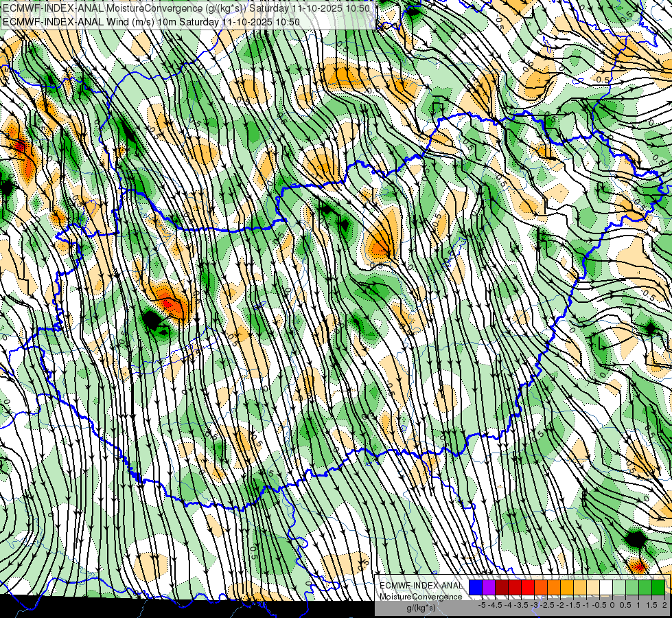Click the 1.5 tick label on the legend
672x618 pixels.
pos(651,605)
